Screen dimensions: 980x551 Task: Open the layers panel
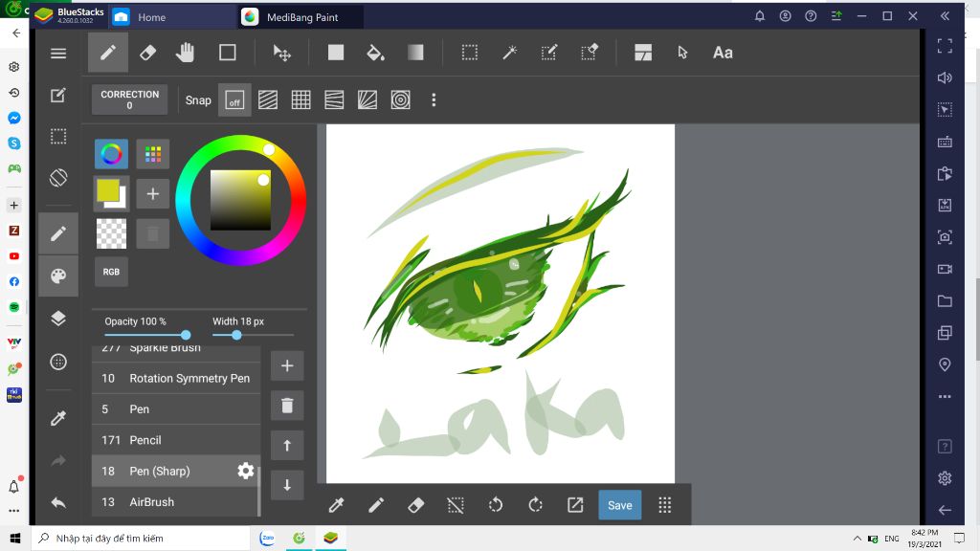(x=58, y=319)
